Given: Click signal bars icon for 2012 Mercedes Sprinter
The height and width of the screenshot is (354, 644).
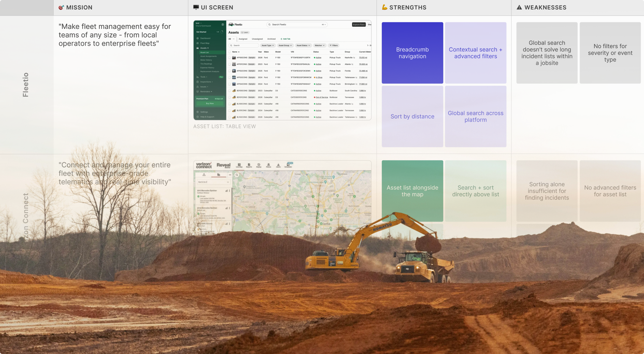Looking at the screenshot, I should [x=227, y=208].
